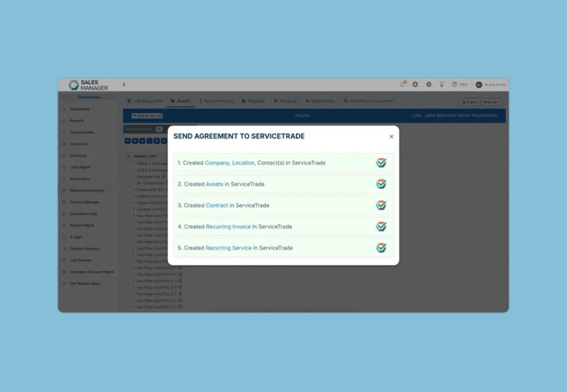Select Opportunities in the left sidebar
This screenshot has height=392, width=567.
tap(82, 132)
